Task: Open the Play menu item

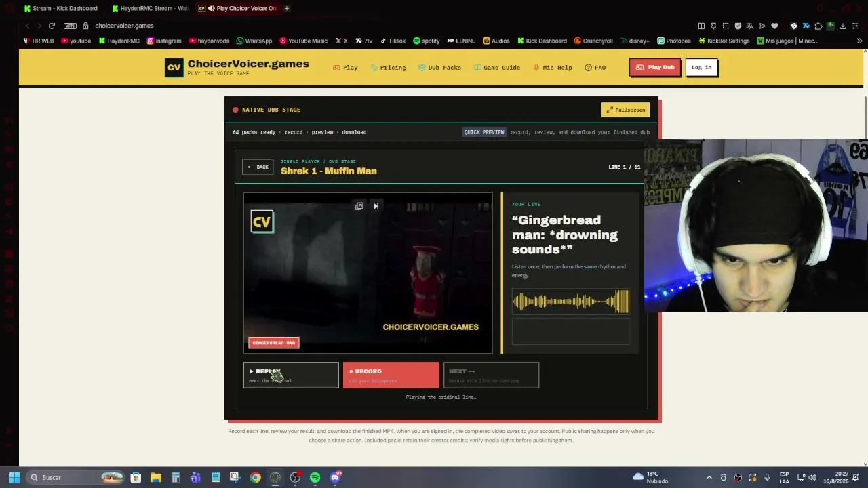Action: pyautogui.click(x=345, y=68)
